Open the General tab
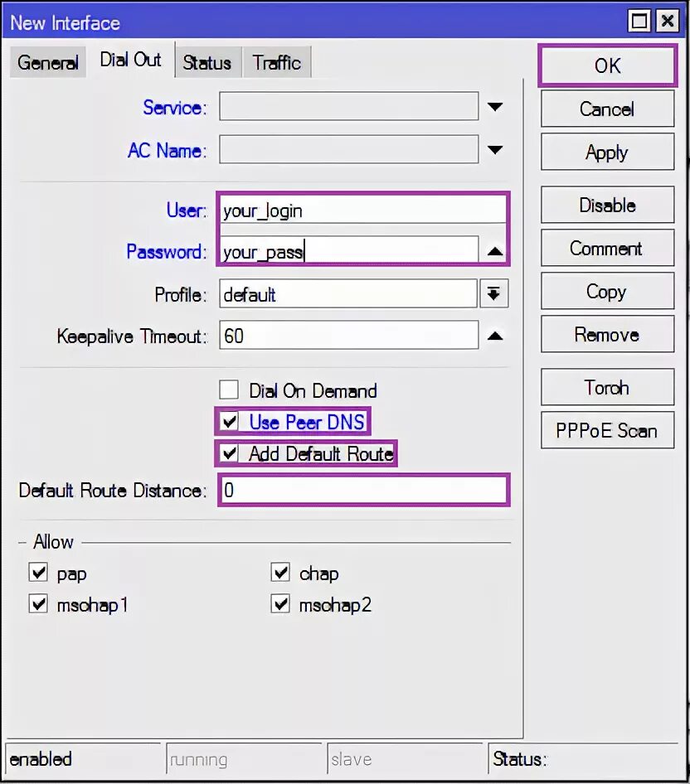Image resolution: width=690 pixels, height=784 pixels. tap(47, 61)
